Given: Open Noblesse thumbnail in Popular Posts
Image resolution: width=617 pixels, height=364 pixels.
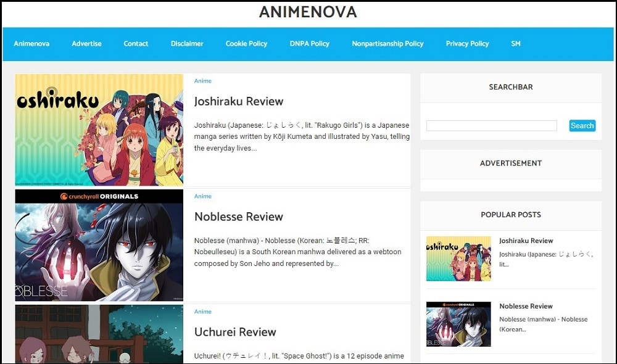Looking at the screenshot, I should tap(458, 325).
